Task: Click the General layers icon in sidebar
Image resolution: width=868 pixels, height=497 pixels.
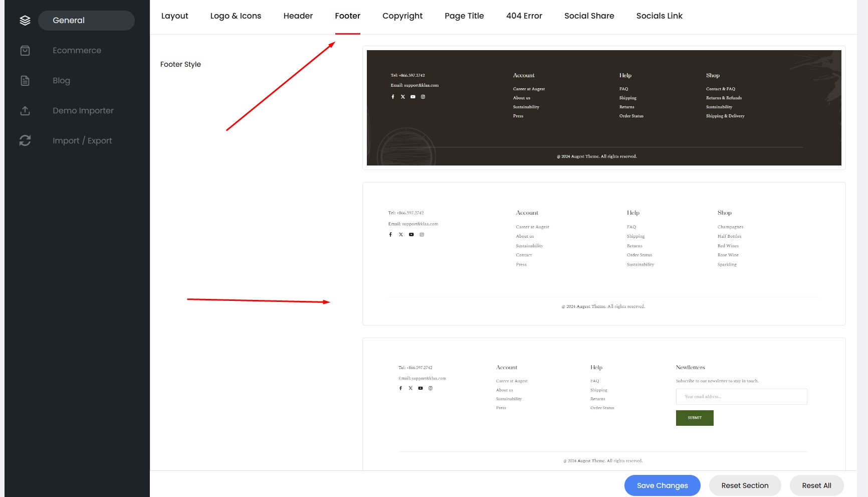Action: pyautogui.click(x=25, y=21)
